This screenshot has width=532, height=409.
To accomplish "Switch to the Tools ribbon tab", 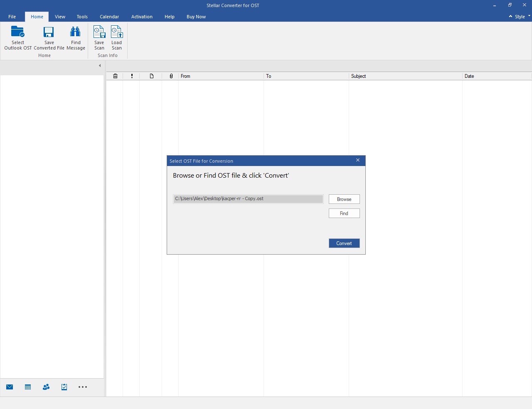I will tap(82, 17).
